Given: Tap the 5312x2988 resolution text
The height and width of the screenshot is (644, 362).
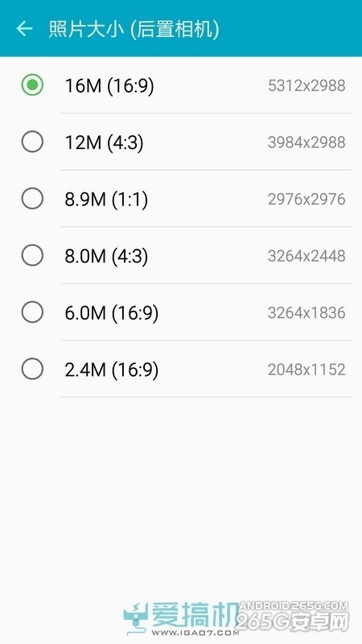Looking at the screenshot, I should 306,85.
